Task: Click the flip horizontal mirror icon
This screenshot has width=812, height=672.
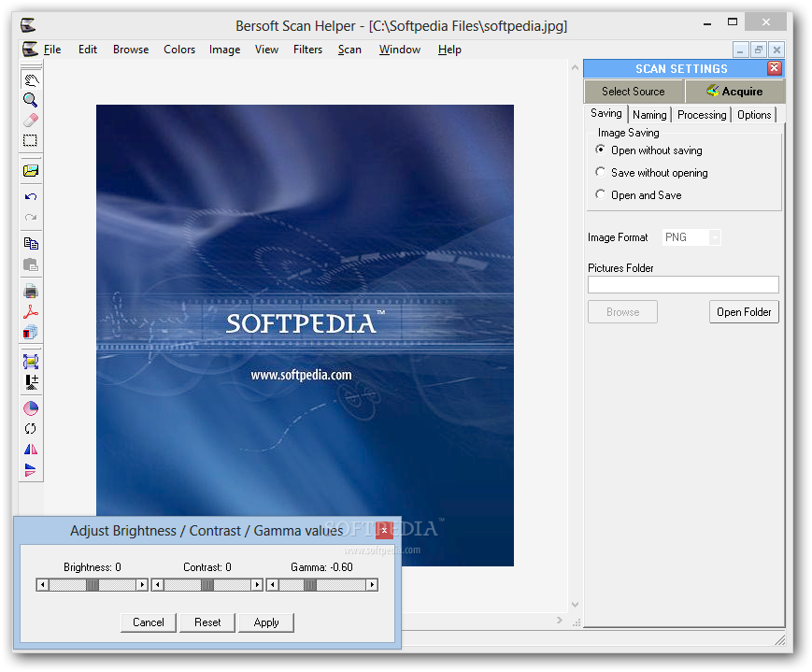Action: point(31,450)
